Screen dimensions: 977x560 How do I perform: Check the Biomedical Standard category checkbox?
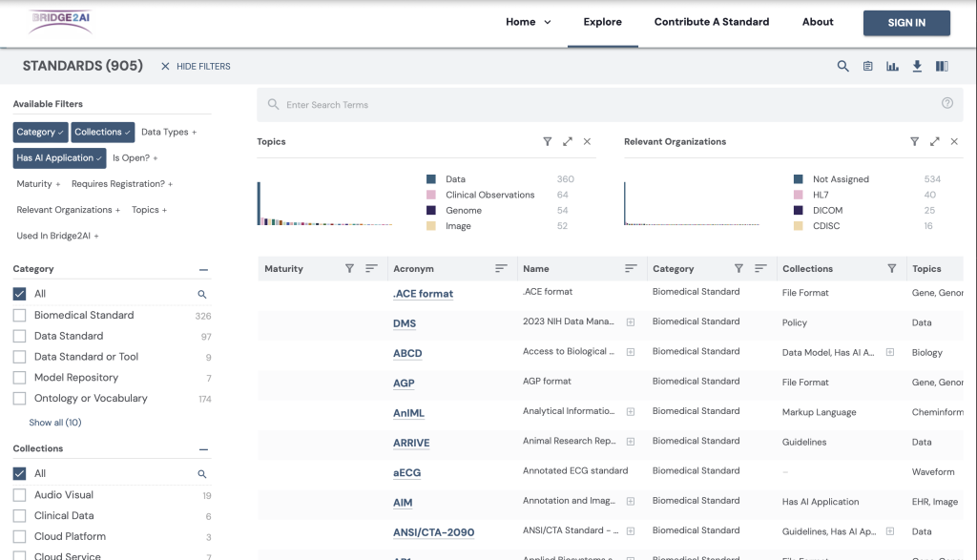pos(20,315)
